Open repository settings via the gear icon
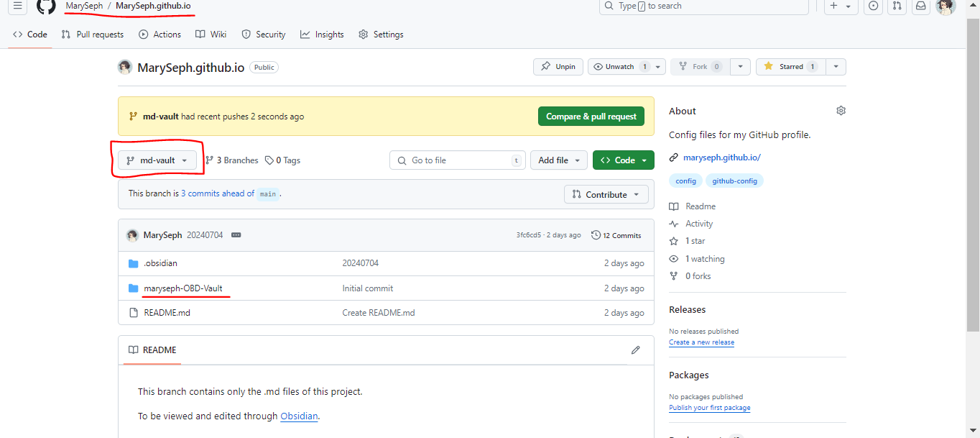 tap(381, 34)
